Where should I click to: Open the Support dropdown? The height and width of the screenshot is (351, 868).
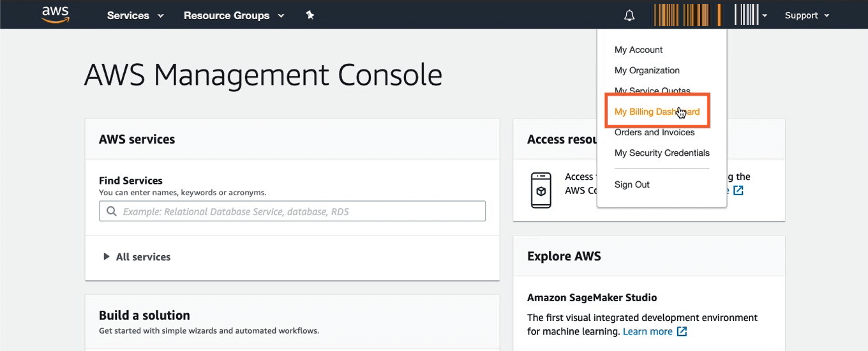(x=807, y=15)
